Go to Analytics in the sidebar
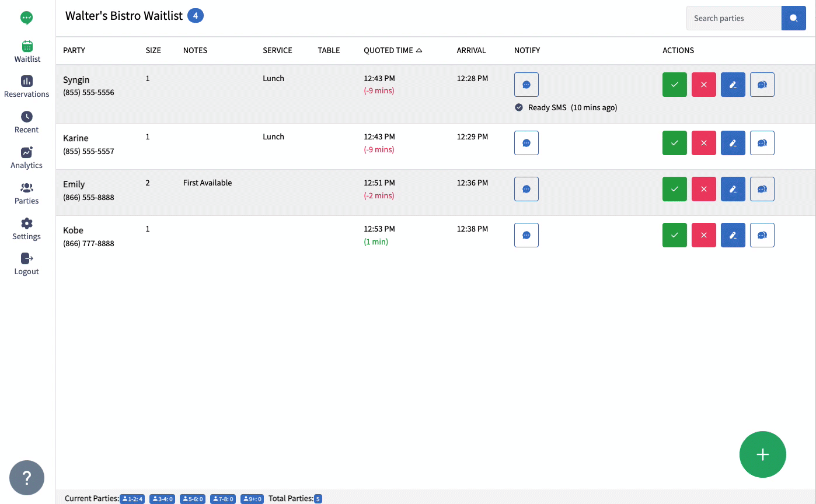 27,157
